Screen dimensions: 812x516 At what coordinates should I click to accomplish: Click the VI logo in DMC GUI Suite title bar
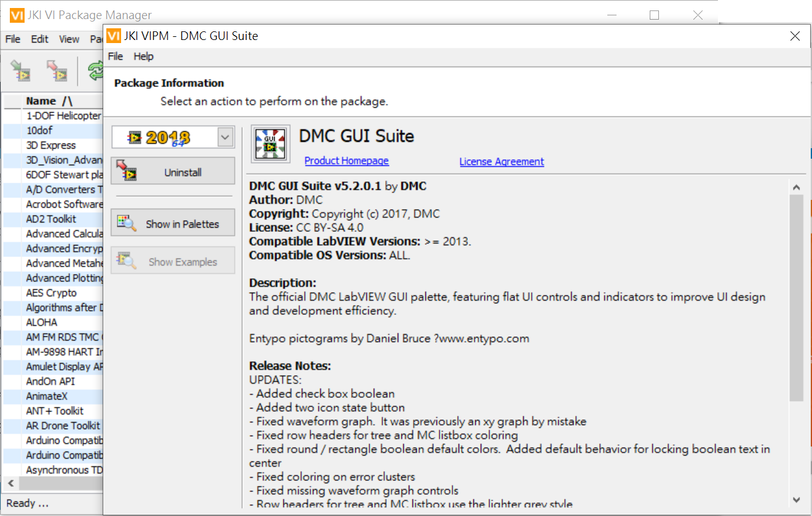pyautogui.click(x=113, y=36)
